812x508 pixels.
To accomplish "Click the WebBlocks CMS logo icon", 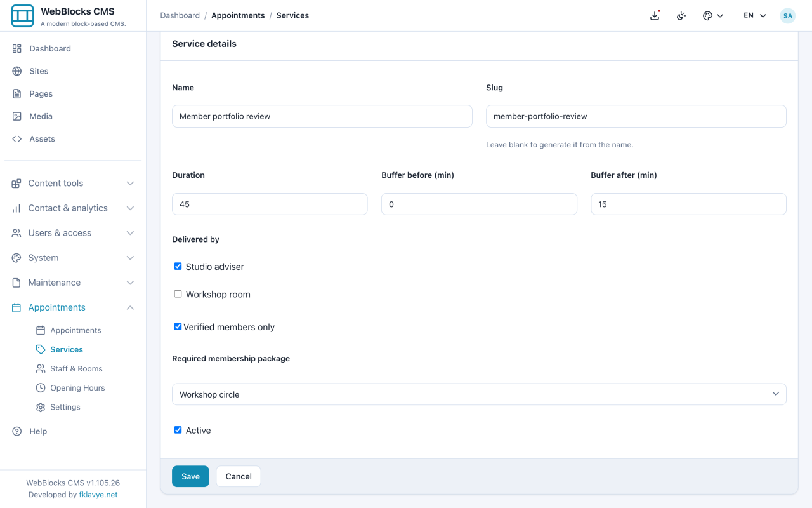I will click(23, 16).
